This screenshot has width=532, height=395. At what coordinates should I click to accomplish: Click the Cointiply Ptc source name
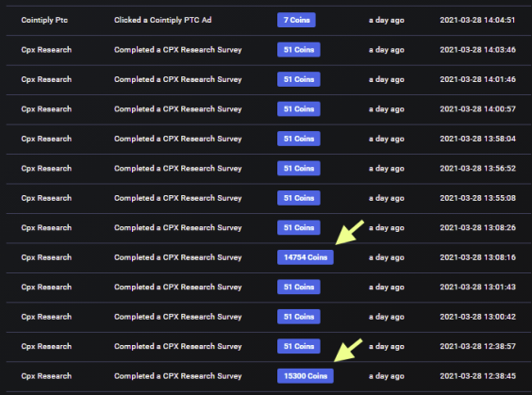point(44,20)
